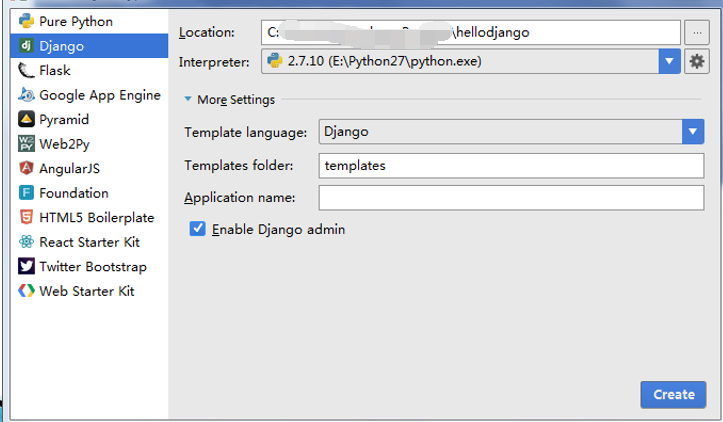Viewport: 723px width, 422px height.
Task: Collapse the More Settings section
Action: (x=188, y=99)
